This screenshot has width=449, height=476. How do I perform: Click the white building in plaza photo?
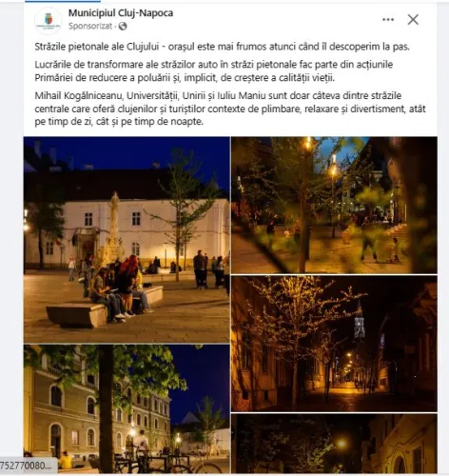127,231
